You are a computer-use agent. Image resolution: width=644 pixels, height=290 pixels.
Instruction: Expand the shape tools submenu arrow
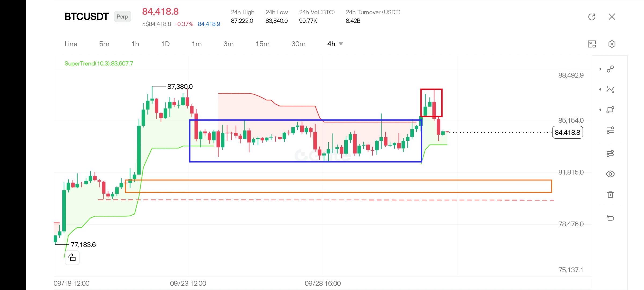tap(600, 110)
